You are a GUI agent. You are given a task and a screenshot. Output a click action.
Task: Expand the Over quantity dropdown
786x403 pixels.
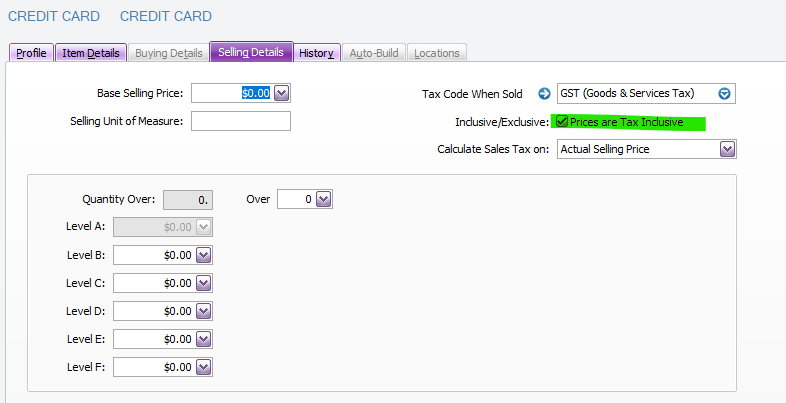coord(323,199)
